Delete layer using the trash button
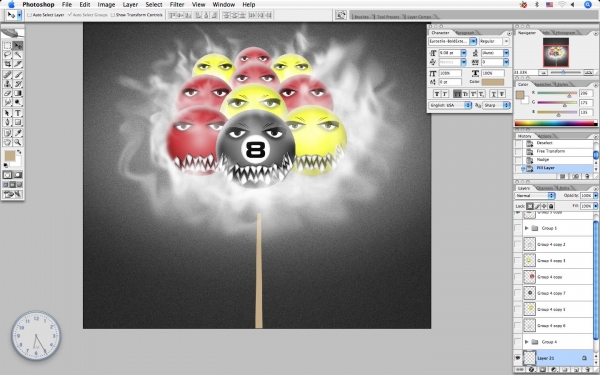Image resolution: width=600 pixels, height=375 pixels. (587, 370)
